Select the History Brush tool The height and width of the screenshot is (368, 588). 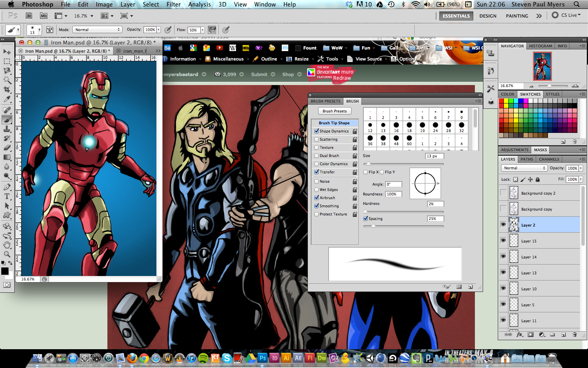point(7,138)
